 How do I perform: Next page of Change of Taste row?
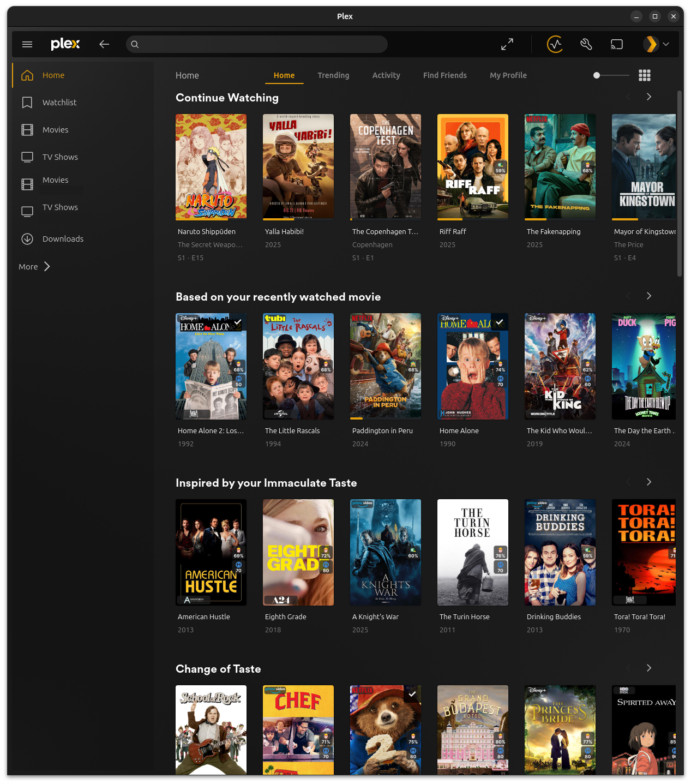[649, 668]
